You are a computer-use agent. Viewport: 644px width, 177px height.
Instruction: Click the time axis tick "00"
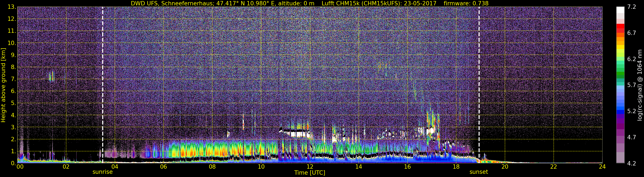20,167
